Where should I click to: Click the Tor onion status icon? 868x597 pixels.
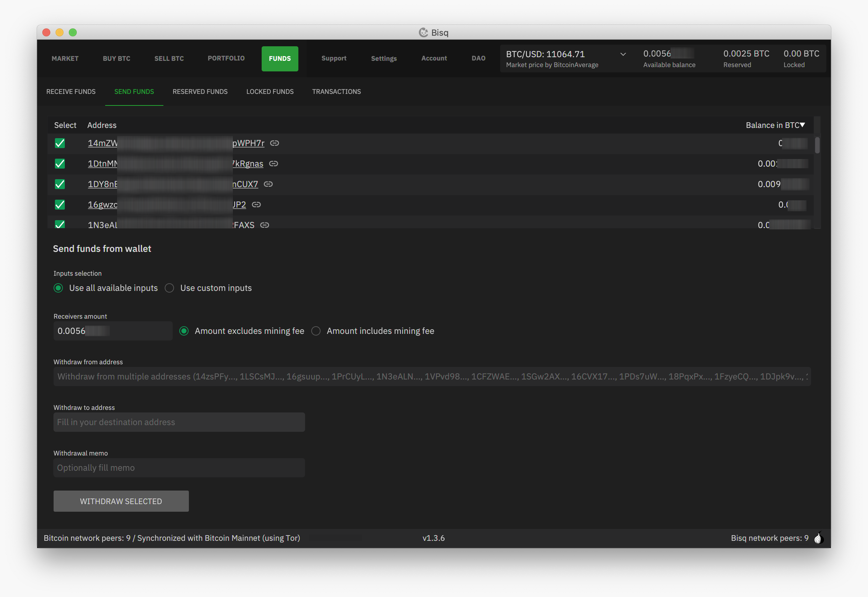[x=818, y=538]
